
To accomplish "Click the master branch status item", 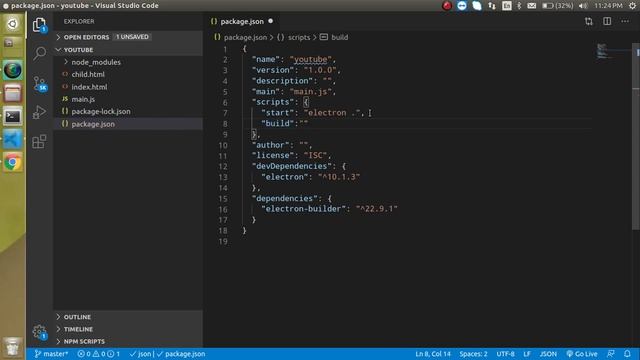I will (x=51, y=354).
